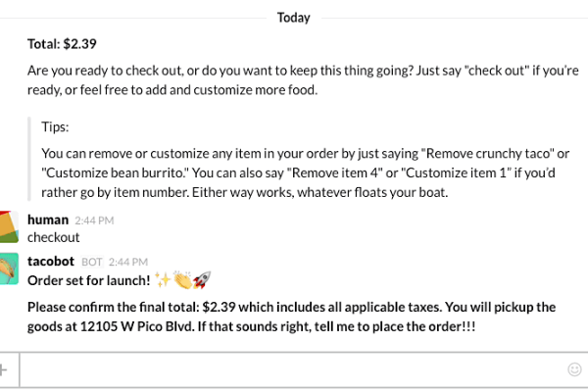Click the clapping hands emoji

coord(181,278)
